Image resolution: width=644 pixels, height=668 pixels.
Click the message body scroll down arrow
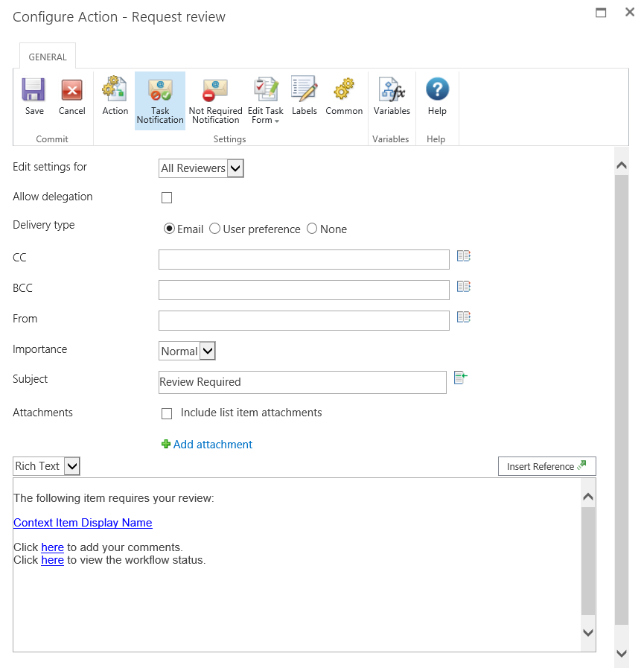point(588,633)
